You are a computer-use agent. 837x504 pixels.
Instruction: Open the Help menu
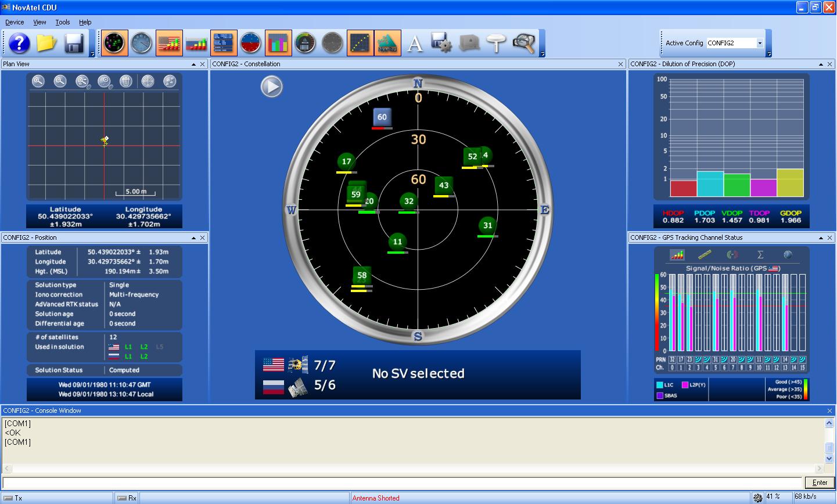[x=85, y=22]
